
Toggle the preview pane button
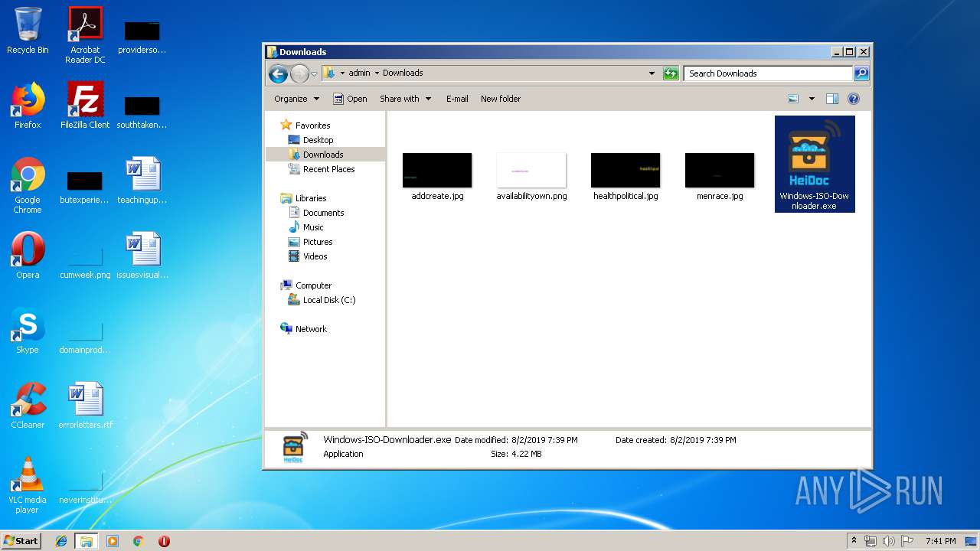tap(832, 99)
